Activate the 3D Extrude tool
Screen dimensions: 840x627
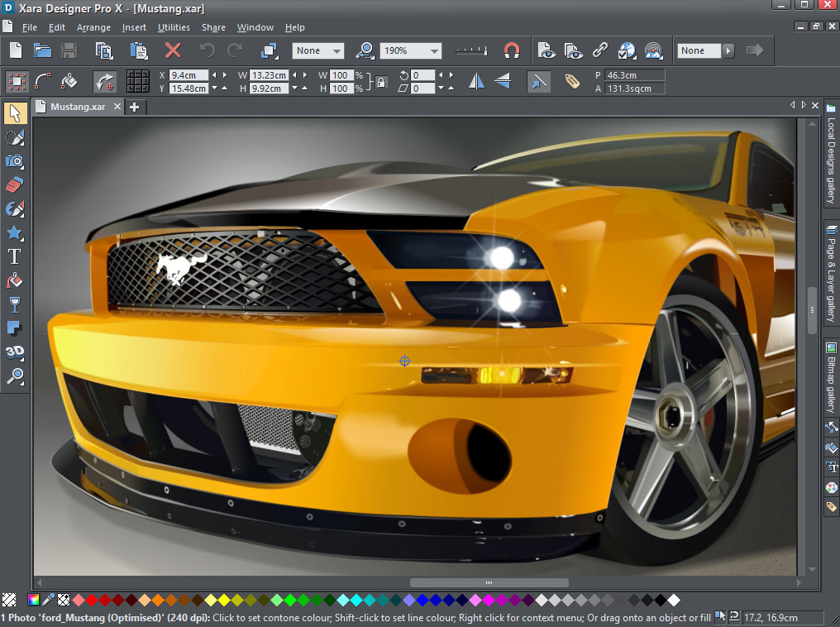point(15,352)
